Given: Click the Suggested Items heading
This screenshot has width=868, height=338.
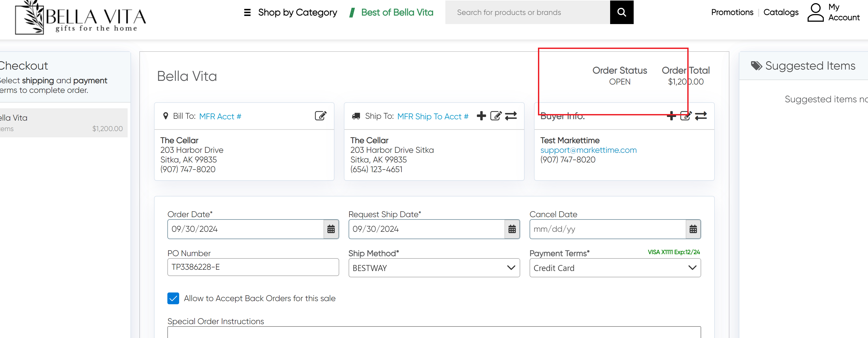Looking at the screenshot, I should click(810, 66).
